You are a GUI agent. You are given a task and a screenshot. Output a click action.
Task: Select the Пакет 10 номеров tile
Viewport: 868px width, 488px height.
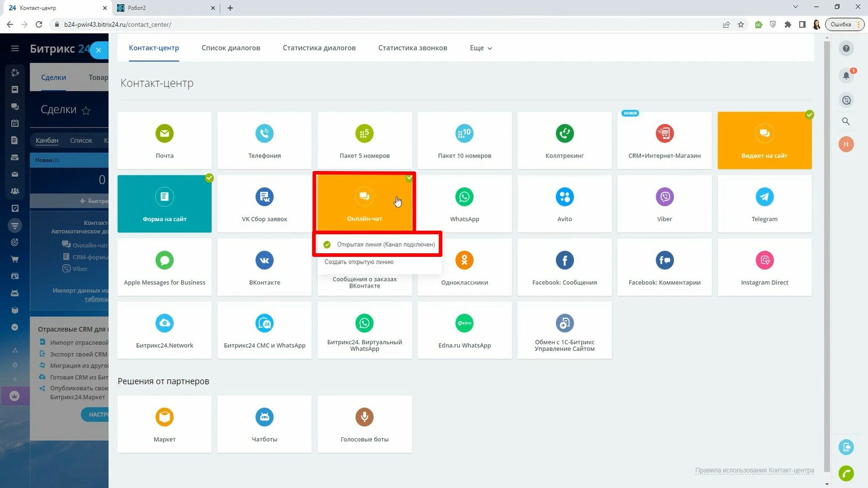click(x=464, y=140)
